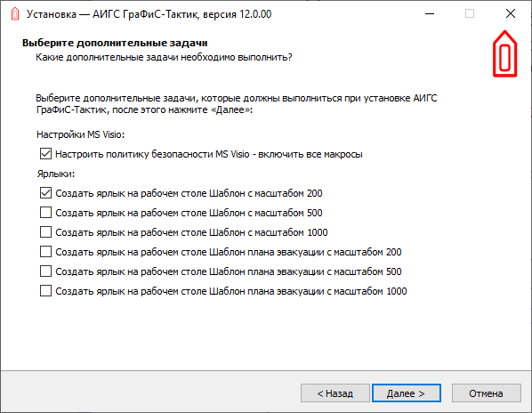The image size is (532, 413).
Task: Click the window title text Установка — АИГС ГраФиС-Тактик
Action: click(149, 14)
